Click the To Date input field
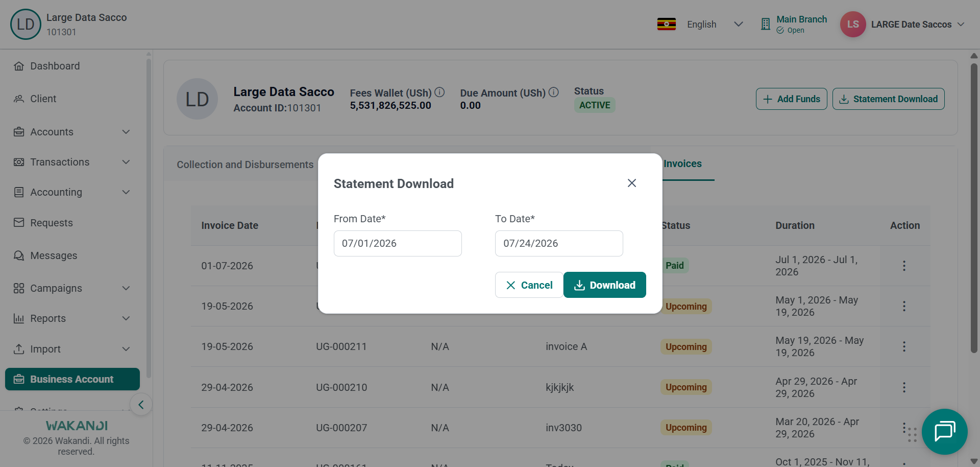This screenshot has width=980, height=467. 559,243
